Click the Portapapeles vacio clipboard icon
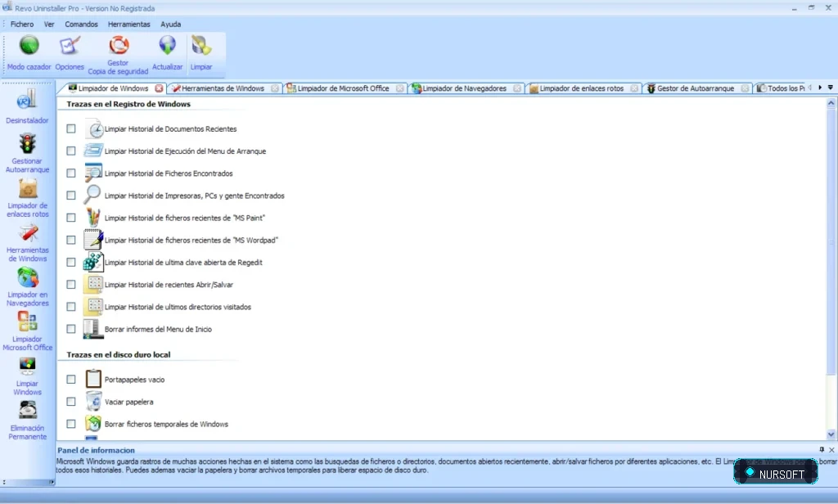 [x=93, y=379]
